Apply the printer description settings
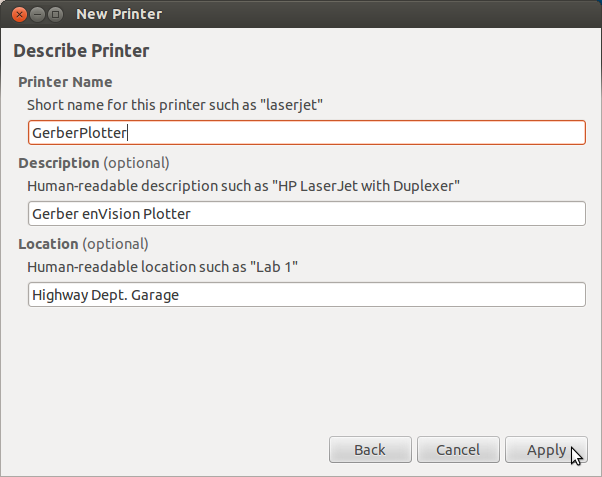This screenshot has width=602, height=477. [546, 449]
